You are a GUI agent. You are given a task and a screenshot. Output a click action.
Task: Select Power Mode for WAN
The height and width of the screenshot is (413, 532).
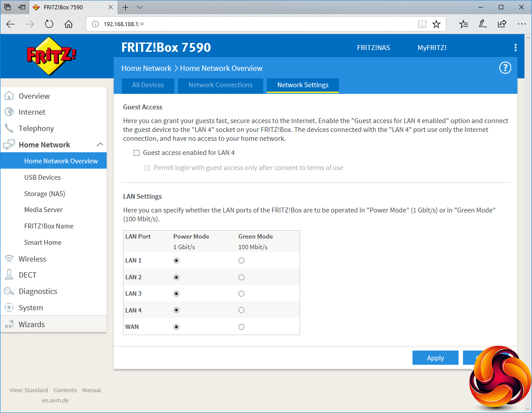click(177, 327)
